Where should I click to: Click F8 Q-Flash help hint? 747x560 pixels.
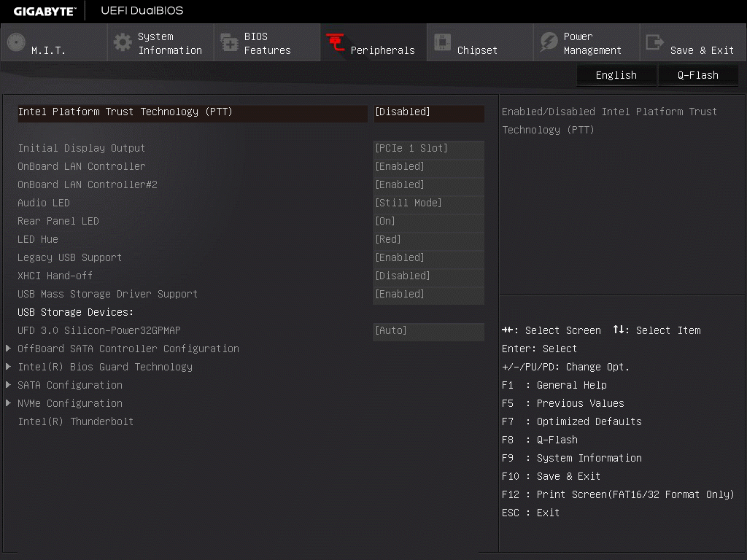click(540, 440)
